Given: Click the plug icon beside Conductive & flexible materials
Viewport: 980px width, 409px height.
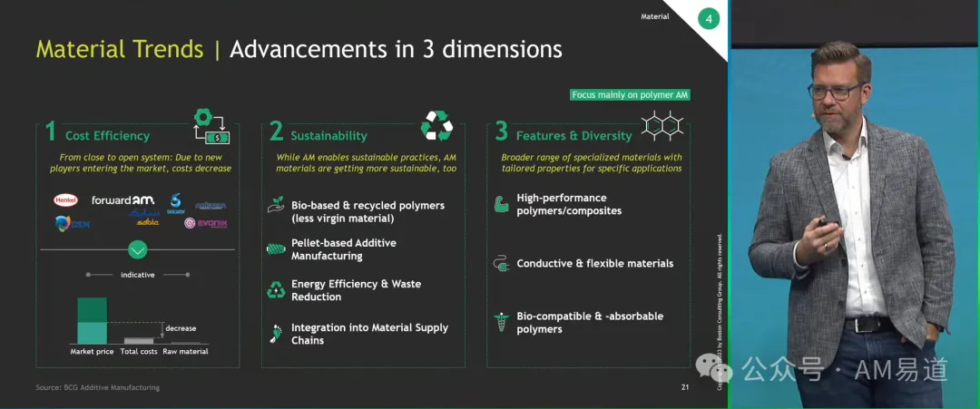Looking at the screenshot, I should click(x=501, y=264).
